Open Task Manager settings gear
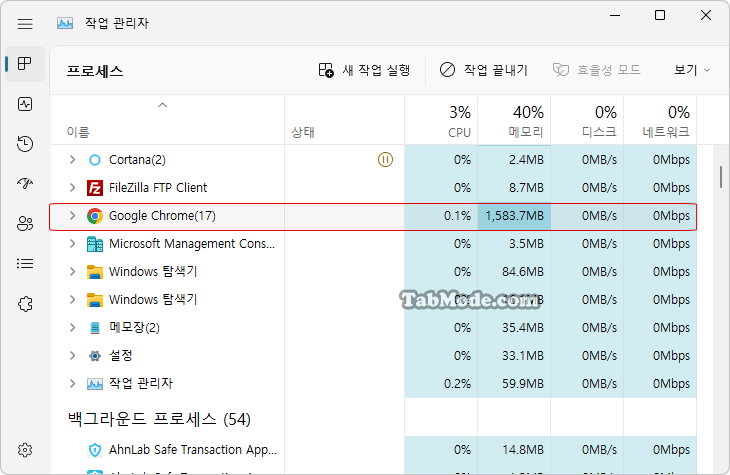The image size is (730, 475). [x=25, y=450]
